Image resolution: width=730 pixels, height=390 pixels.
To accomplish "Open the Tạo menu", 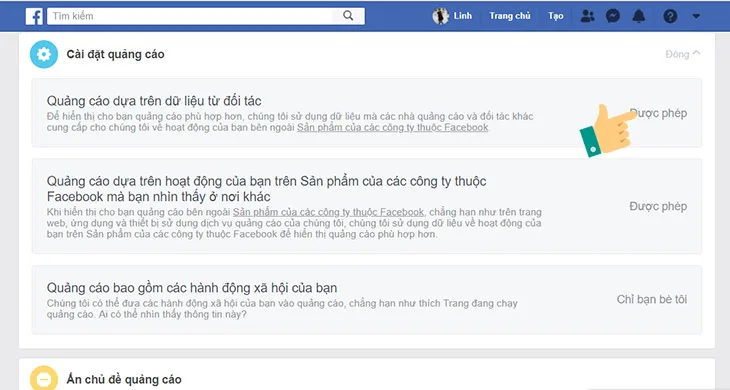I will (x=555, y=16).
